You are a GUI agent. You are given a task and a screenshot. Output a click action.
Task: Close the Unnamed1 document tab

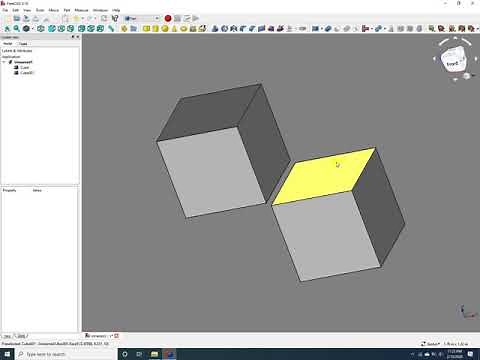(x=116, y=336)
